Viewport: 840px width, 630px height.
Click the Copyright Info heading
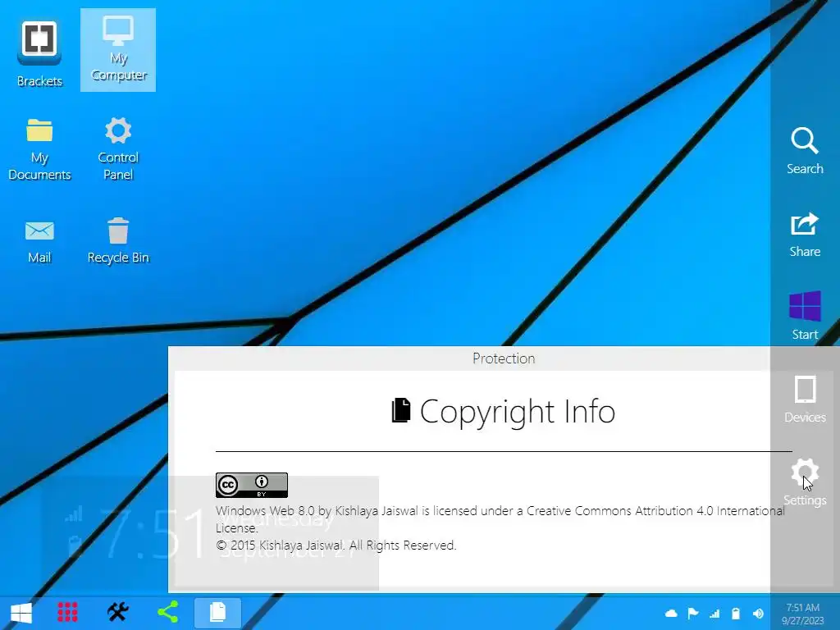(504, 411)
